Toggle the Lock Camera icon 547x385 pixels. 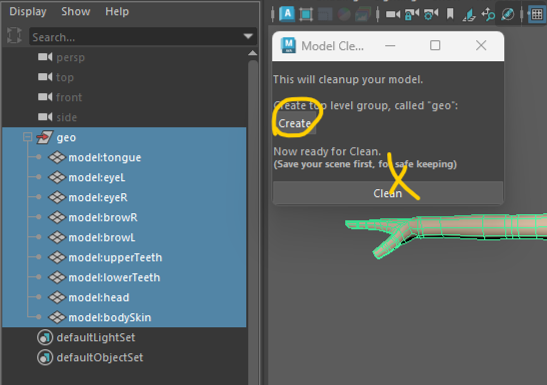click(x=412, y=14)
